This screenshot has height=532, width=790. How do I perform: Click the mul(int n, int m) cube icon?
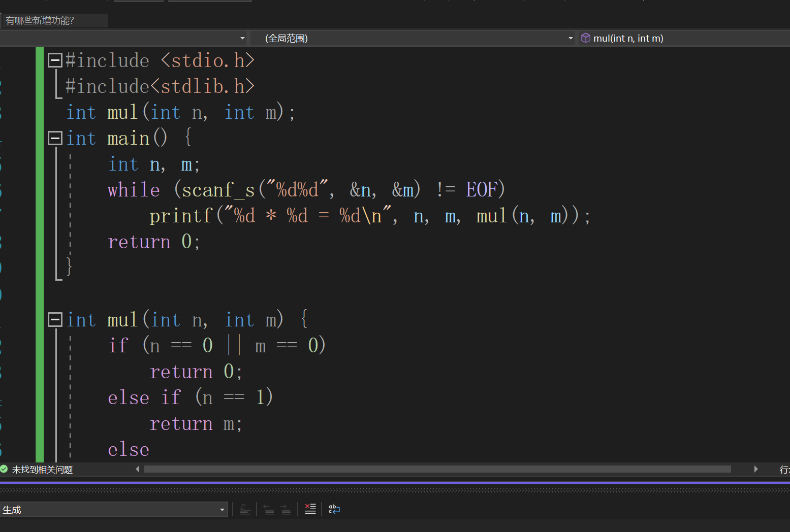click(x=586, y=38)
